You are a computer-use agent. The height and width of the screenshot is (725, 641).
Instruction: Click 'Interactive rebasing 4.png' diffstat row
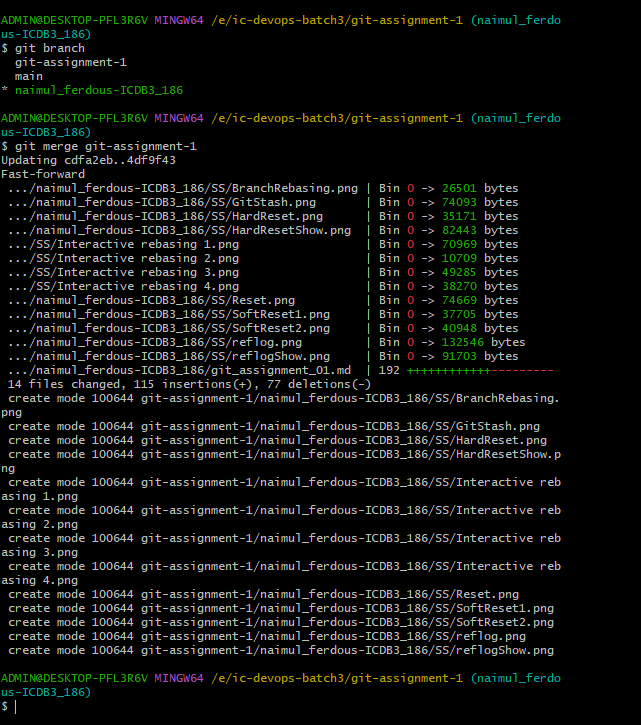pyautogui.click(x=263, y=286)
